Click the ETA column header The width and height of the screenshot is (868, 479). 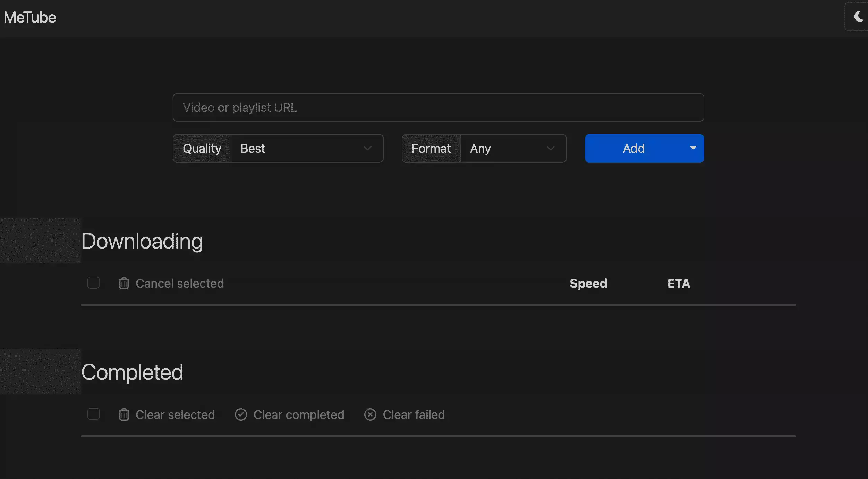[x=679, y=284]
